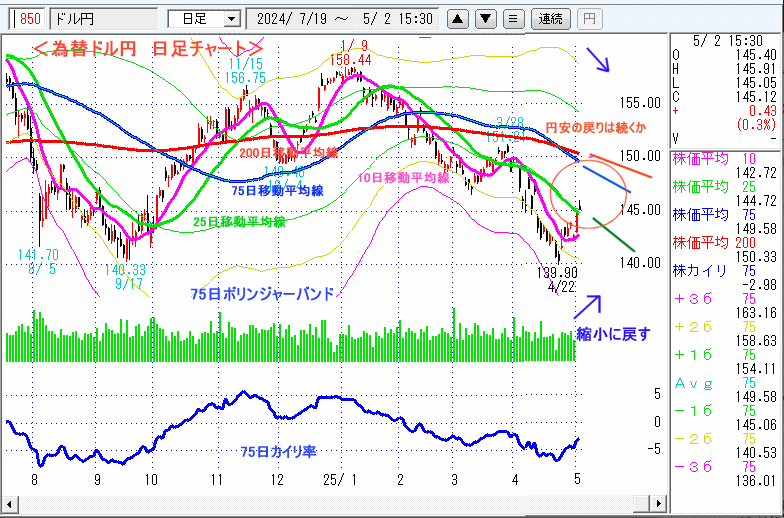Screen dimensions: 784x518
Task: Click the close price value 145.12
Action: tap(754, 96)
